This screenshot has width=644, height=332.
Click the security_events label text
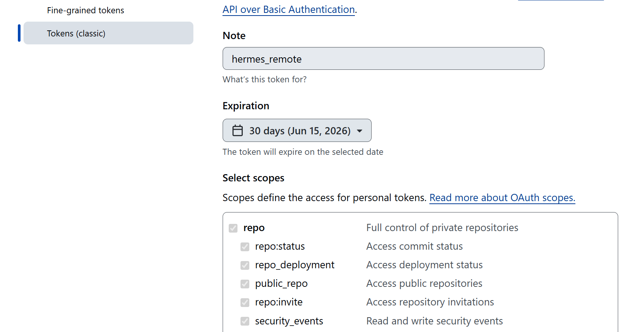(x=289, y=321)
